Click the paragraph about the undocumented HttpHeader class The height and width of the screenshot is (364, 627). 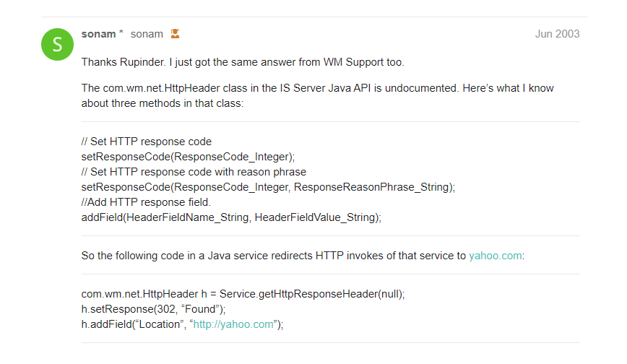click(x=318, y=95)
